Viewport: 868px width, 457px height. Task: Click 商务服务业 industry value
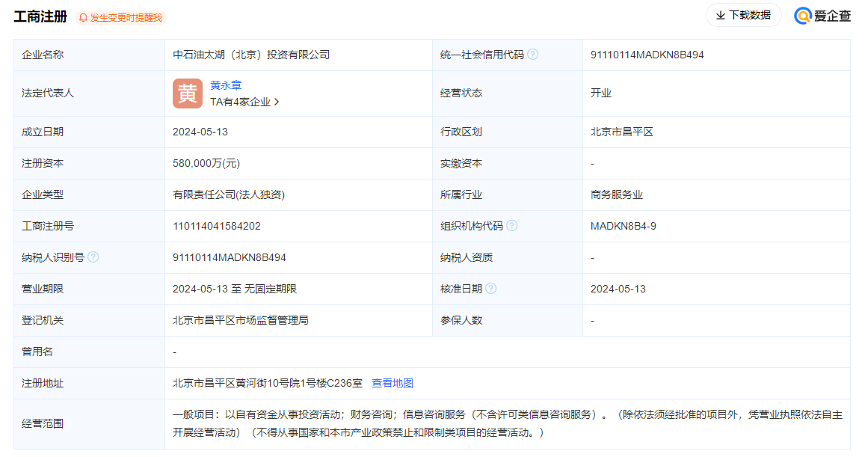pos(617,195)
